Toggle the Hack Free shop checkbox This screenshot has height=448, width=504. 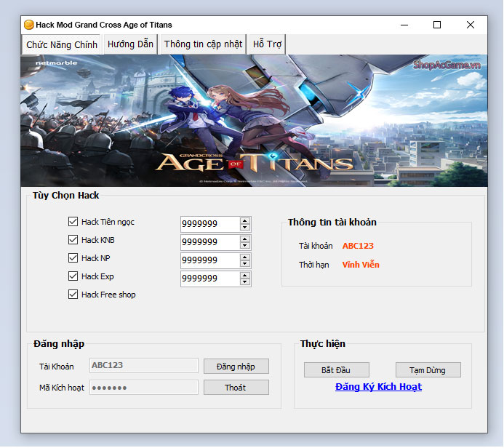[x=73, y=295]
